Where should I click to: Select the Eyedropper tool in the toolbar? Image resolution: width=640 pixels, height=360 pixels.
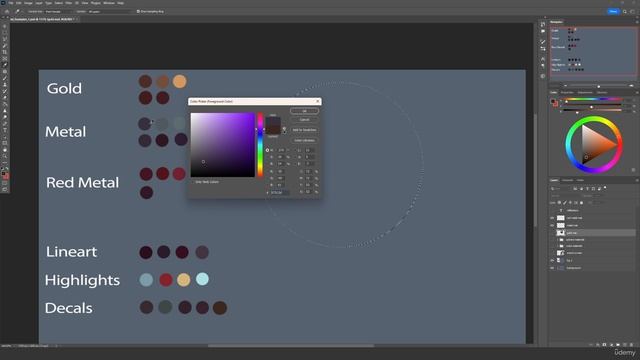(5, 65)
